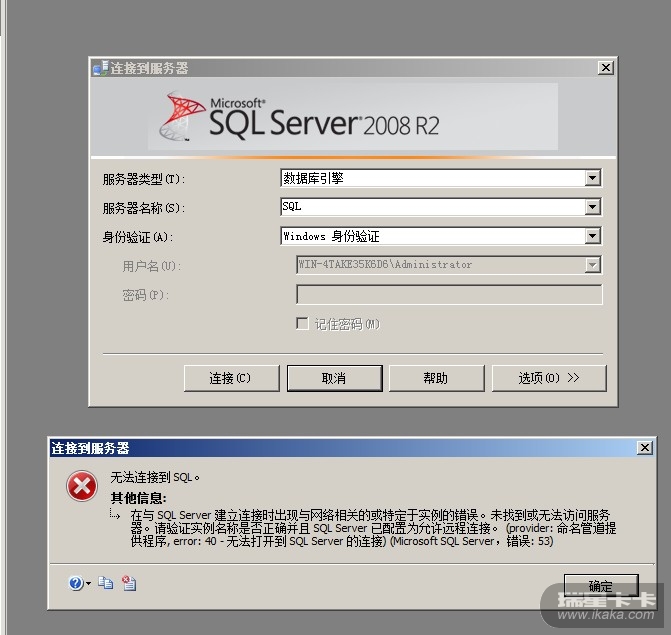This screenshot has height=635, width=671.
Task: Open the disabled 用户名 dropdown arrow
Action: (592, 265)
